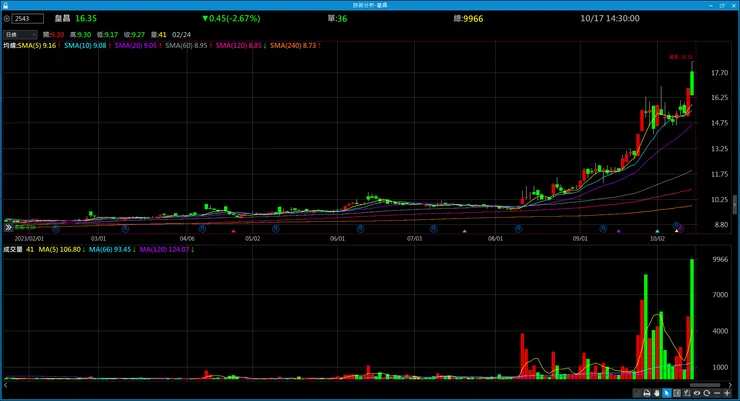
Task: Click the purple triangle marker after 09/01
Action: 619,231
